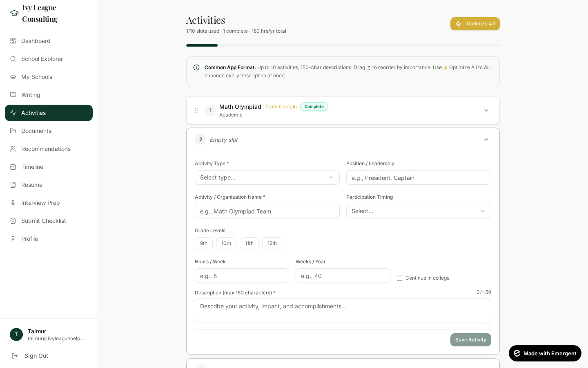Click the slots-used progress bar
This screenshot has height=368, width=588.
[x=343, y=45]
